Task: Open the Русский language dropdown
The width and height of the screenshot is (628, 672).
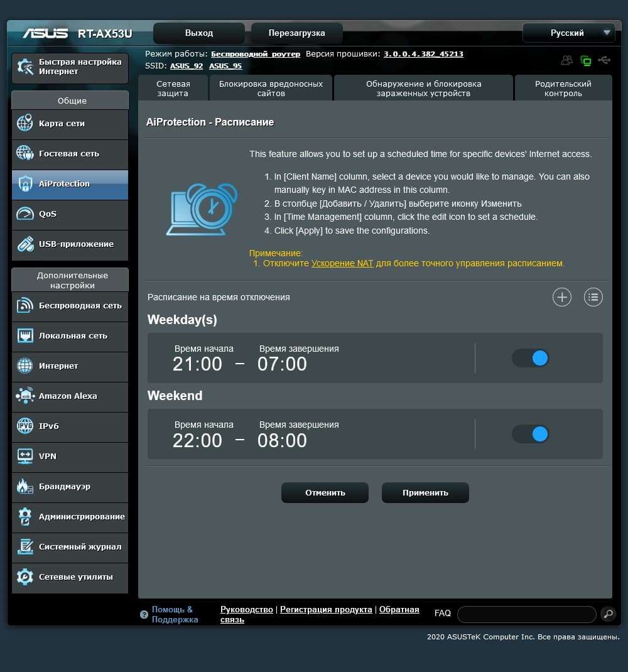Action: coord(569,33)
